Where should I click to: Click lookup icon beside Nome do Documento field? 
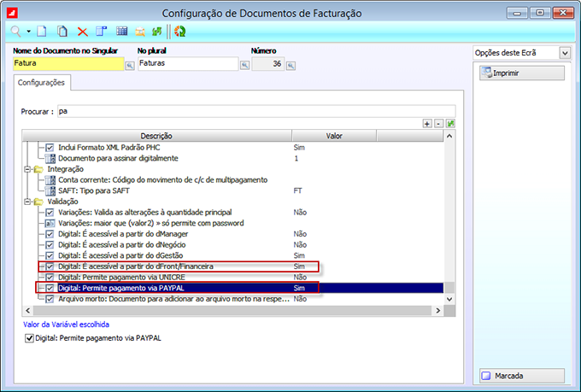[x=130, y=66]
